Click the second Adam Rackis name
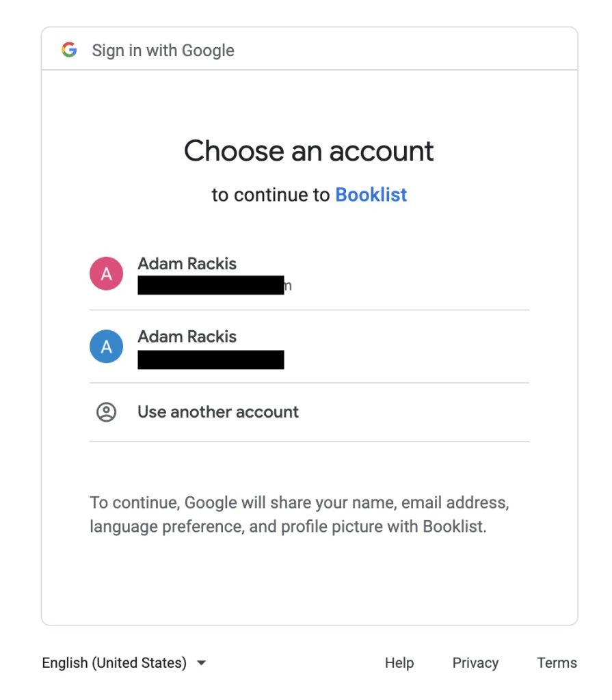 pyautogui.click(x=187, y=336)
